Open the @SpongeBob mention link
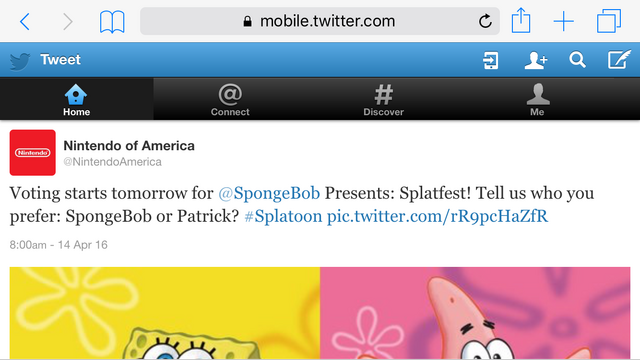Screen dimensions: 640x360 point(269,193)
